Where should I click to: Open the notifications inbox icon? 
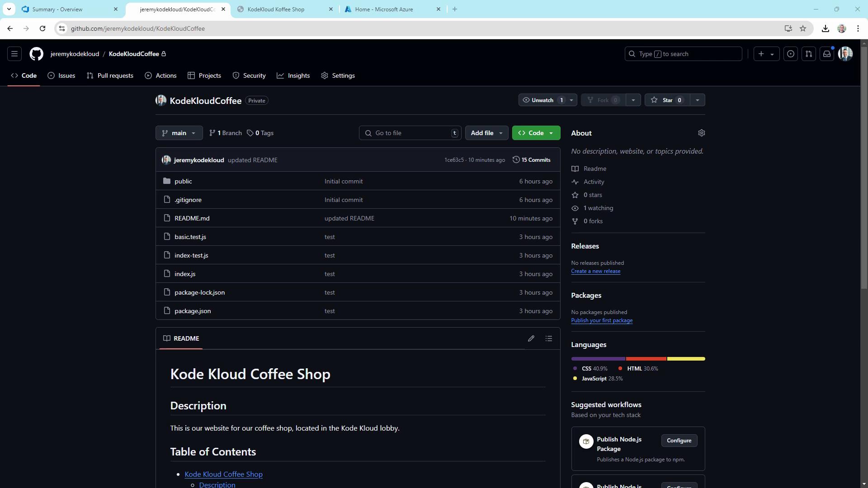[x=827, y=54]
